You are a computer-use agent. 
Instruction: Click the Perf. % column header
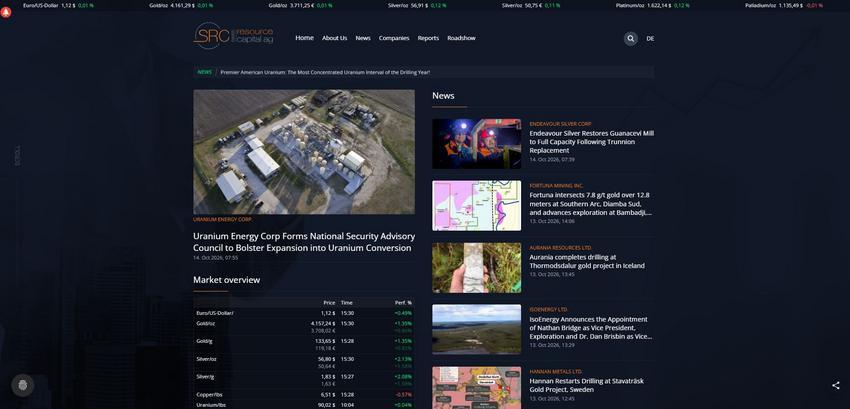click(x=403, y=303)
